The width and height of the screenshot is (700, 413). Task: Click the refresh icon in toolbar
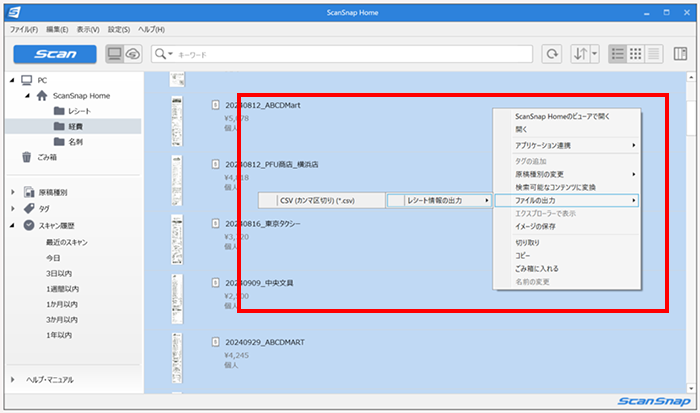(551, 54)
